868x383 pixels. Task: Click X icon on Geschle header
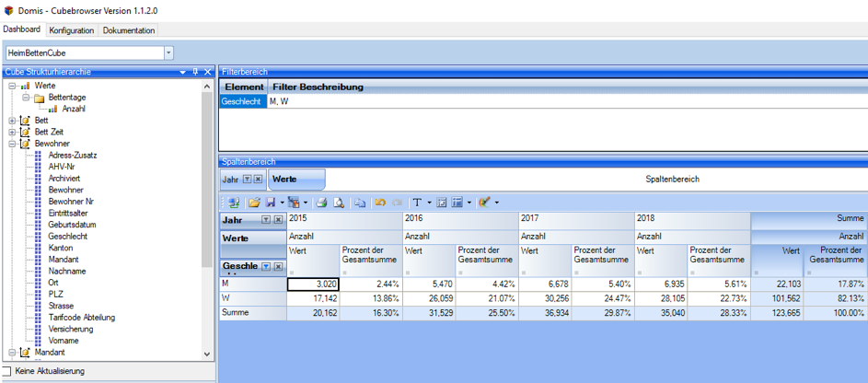point(278,267)
